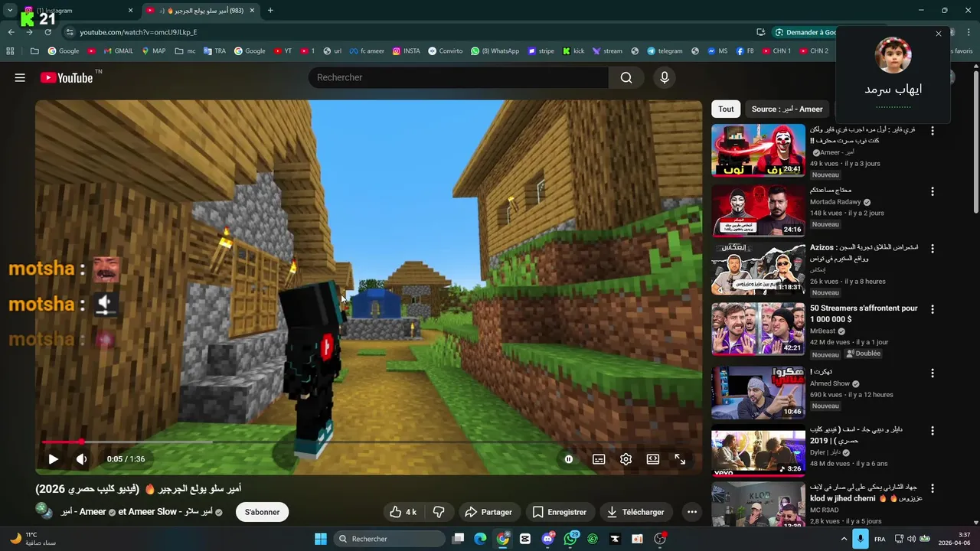Open options menu for the Ahmed Show video
980x551 pixels.
[933, 373]
